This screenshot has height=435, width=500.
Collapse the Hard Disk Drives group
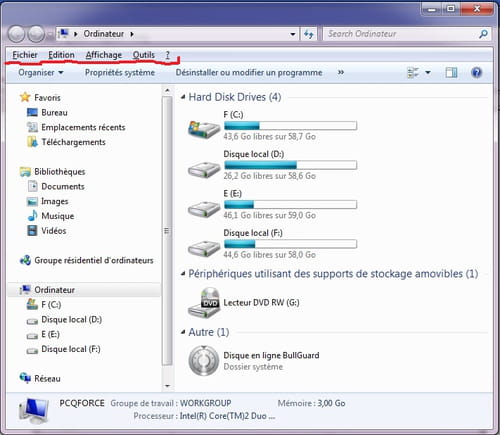click(183, 97)
